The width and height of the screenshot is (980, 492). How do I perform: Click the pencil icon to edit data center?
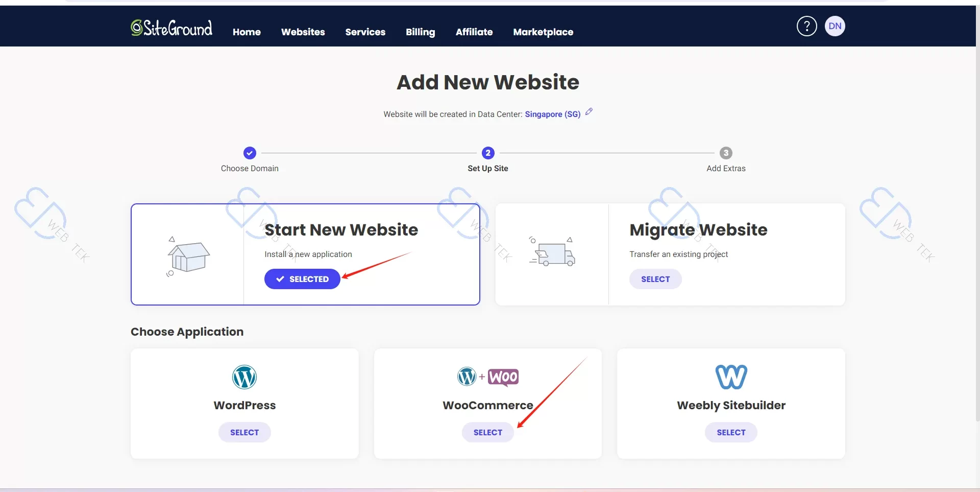pos(589,112)
